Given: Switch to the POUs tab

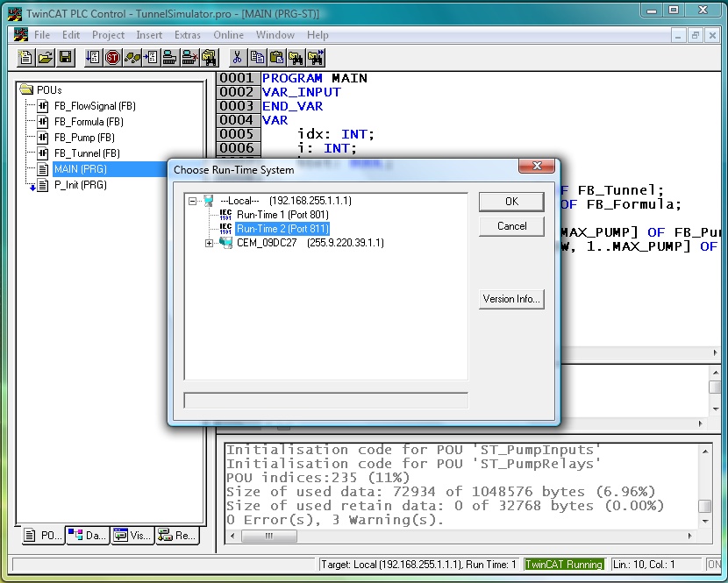Looking at the screenshot, I should click(x=43, y=536).
